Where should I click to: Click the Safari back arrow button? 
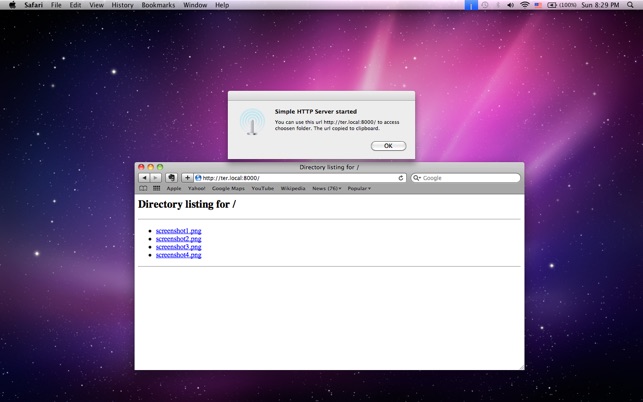(x=144, y=178)
